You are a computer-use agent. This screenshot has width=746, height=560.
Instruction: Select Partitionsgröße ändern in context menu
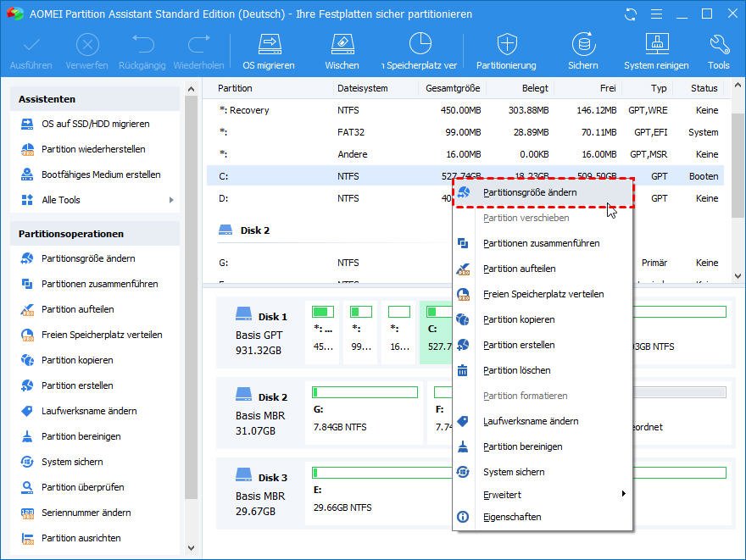(543, 192)
